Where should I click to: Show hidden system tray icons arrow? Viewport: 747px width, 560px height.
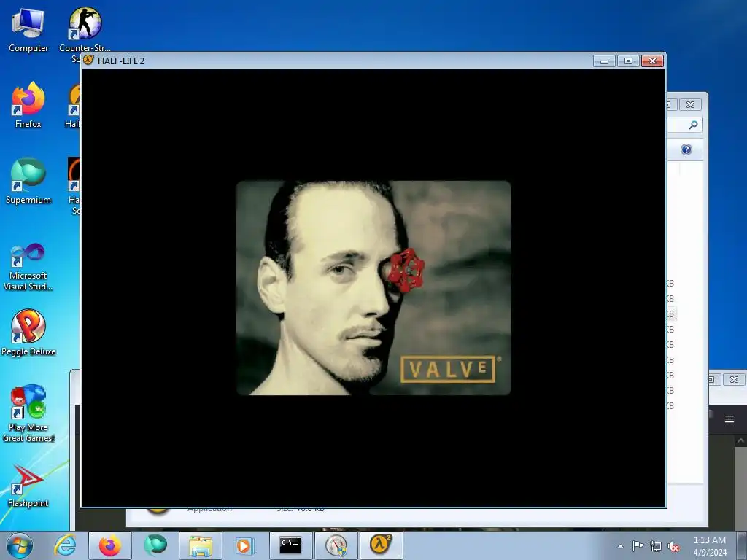(620, 546)
